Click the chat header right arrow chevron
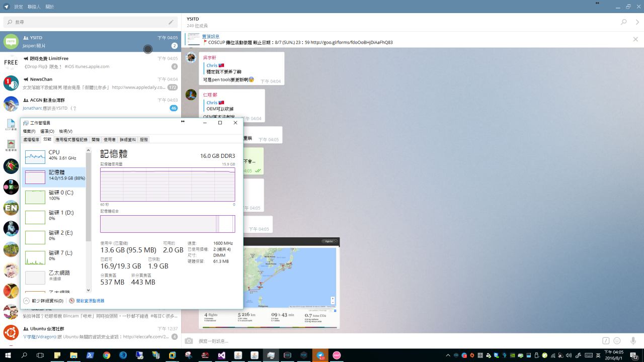The image size is (644, 362). [637, 22]
